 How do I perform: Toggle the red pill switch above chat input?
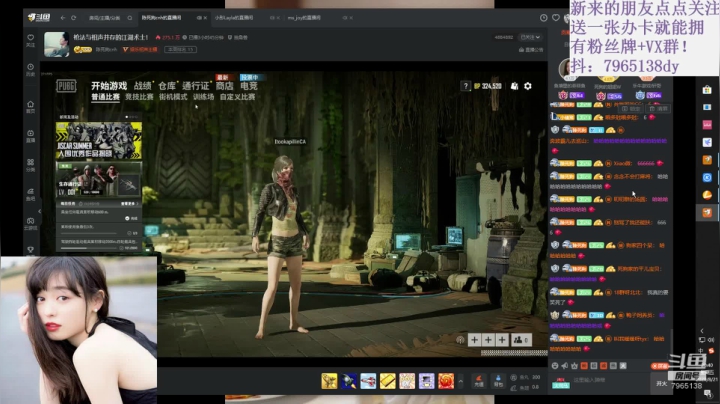(x=660, y=366)
